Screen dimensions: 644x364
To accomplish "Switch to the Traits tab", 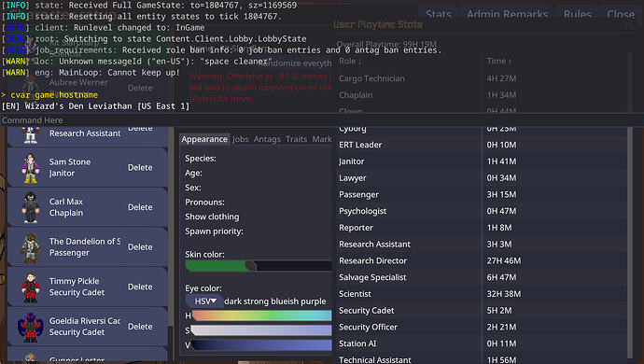I will [x=296, y=139].
